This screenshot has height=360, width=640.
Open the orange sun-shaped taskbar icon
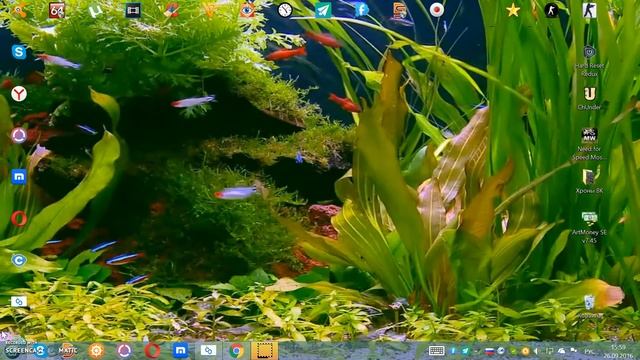(x=96, y=351)
